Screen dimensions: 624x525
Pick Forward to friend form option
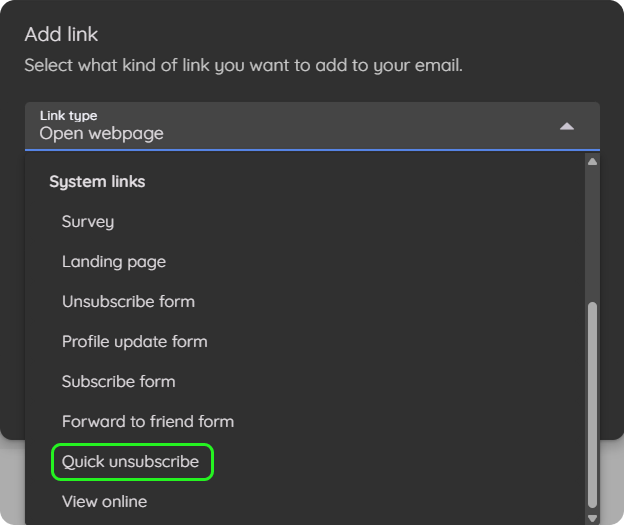click(305, 422)
